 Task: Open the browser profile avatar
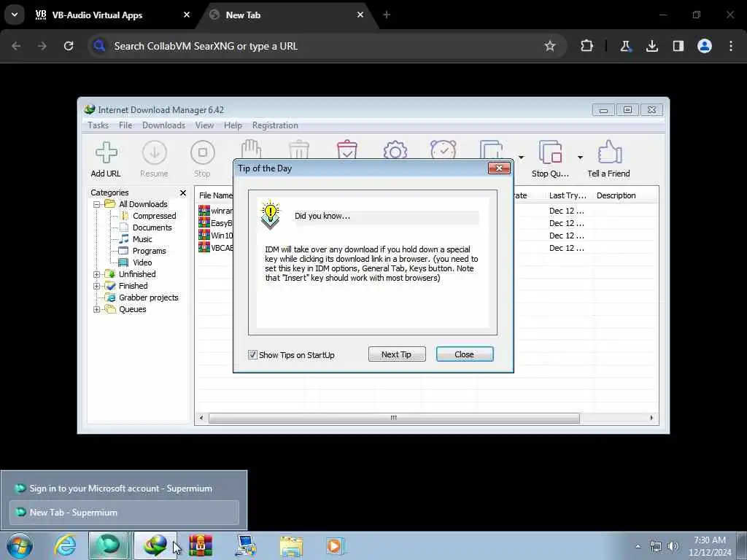pyautogui.click(x=705, y=46)
